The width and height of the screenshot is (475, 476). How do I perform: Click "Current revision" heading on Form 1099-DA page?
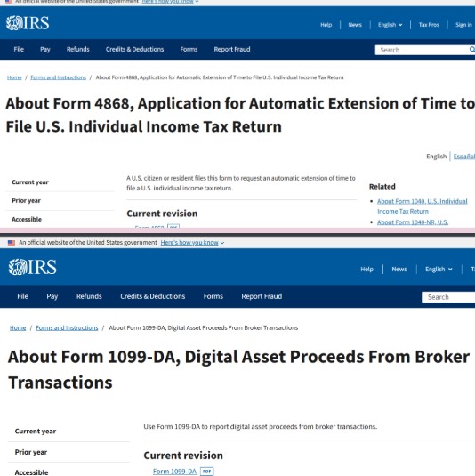183,456
